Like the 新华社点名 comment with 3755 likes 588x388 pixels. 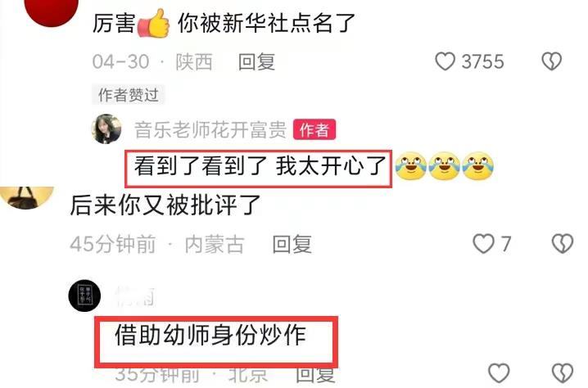pos(446,61)
